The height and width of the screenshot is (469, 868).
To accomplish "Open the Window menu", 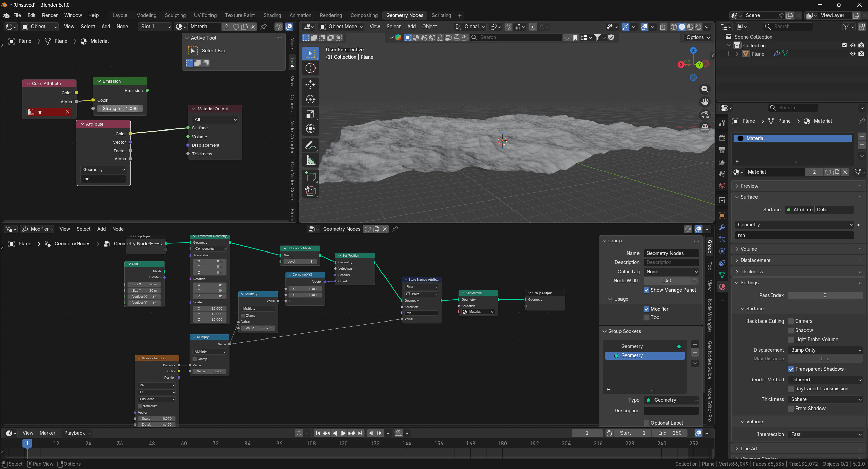I will [73, 15].
